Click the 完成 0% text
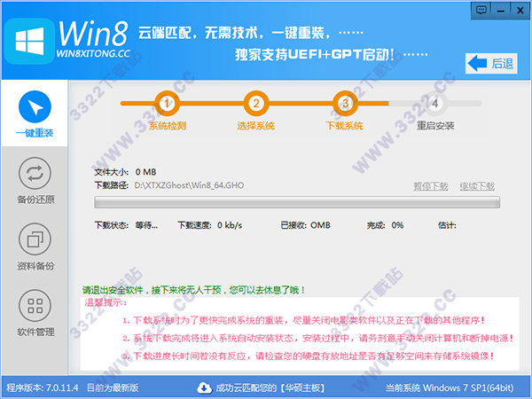 tap(385, 225)
